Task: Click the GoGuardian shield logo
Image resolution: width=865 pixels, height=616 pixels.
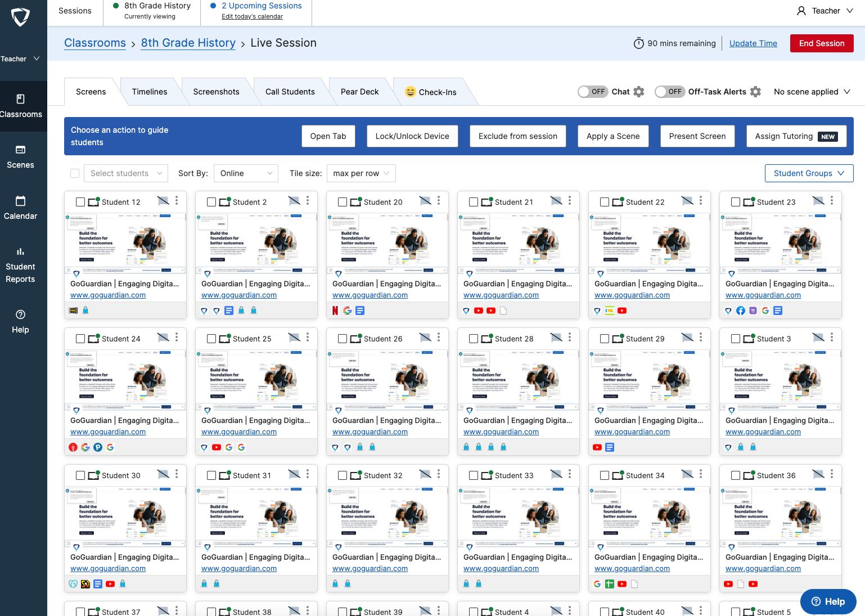Action: pos(20,17)
